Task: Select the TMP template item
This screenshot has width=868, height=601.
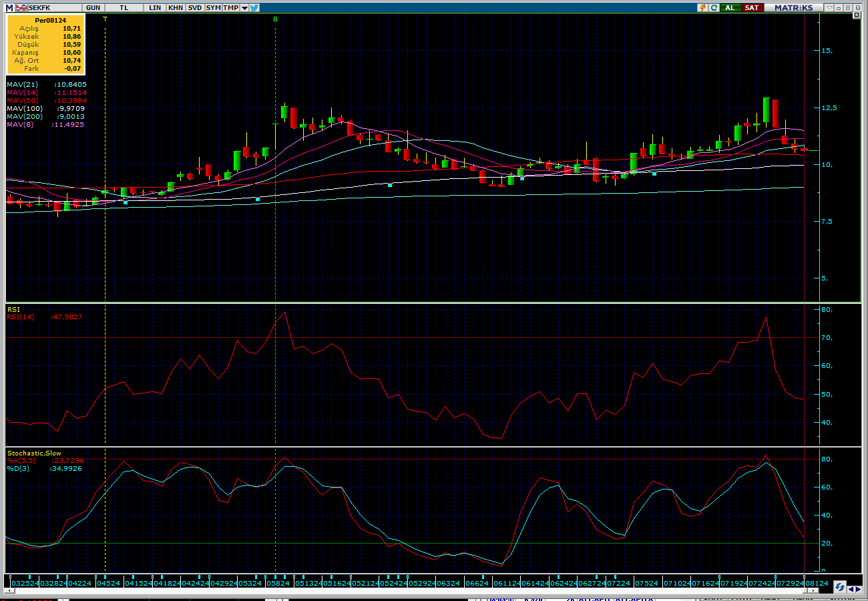Action: 231,7
